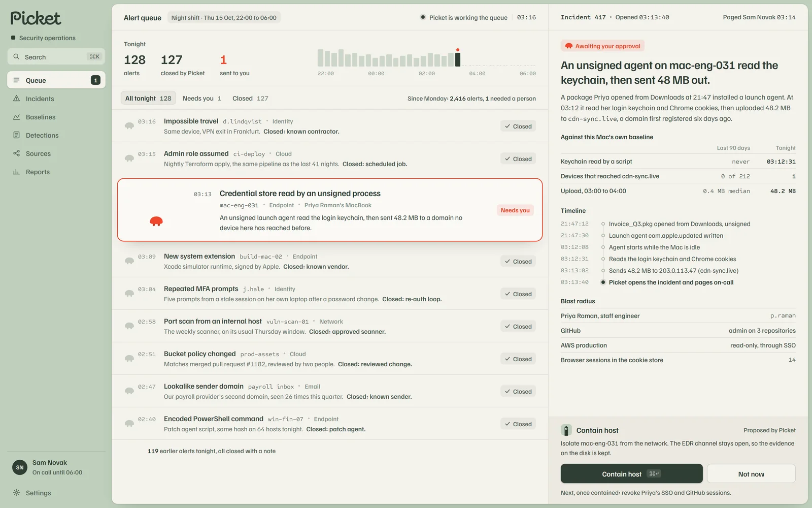Click timeline entry 'Sends 48.2 MB to 203.0.113.47'
812x508 pixels.
coord(678,270)
